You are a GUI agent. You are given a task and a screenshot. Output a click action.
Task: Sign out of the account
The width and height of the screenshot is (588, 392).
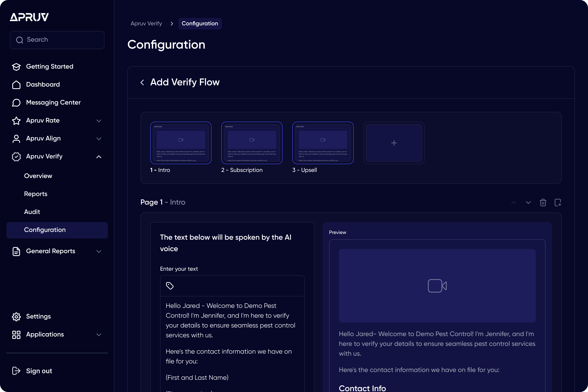tap(39, 371)
